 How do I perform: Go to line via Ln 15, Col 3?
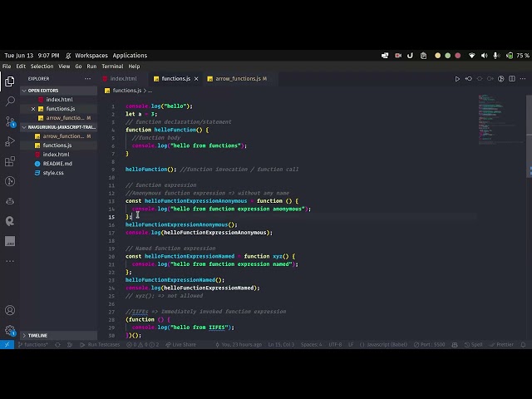point(281,345)
